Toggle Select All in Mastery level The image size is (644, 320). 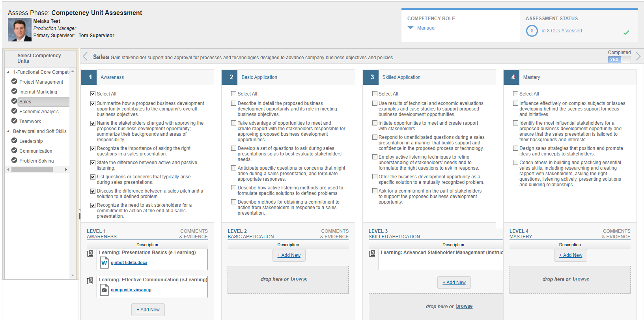coord(515,94)
